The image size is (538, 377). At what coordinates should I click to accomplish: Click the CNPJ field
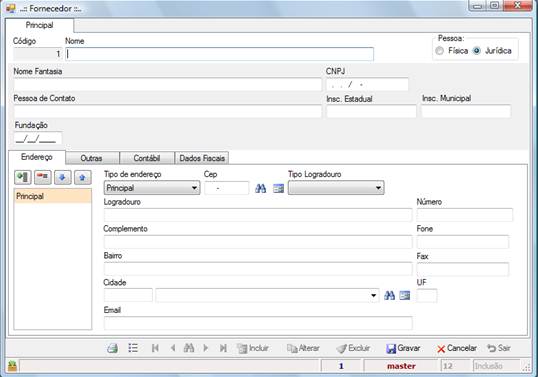(x=367, y=84)
